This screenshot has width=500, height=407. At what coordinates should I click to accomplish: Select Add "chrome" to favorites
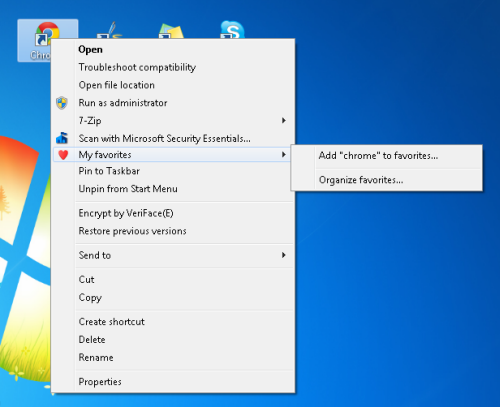tap(387, 156)
